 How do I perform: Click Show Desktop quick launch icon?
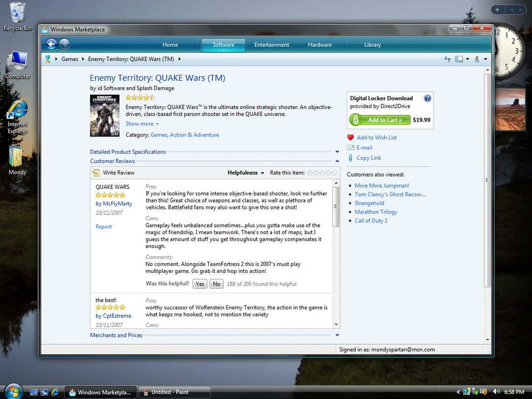33,392
